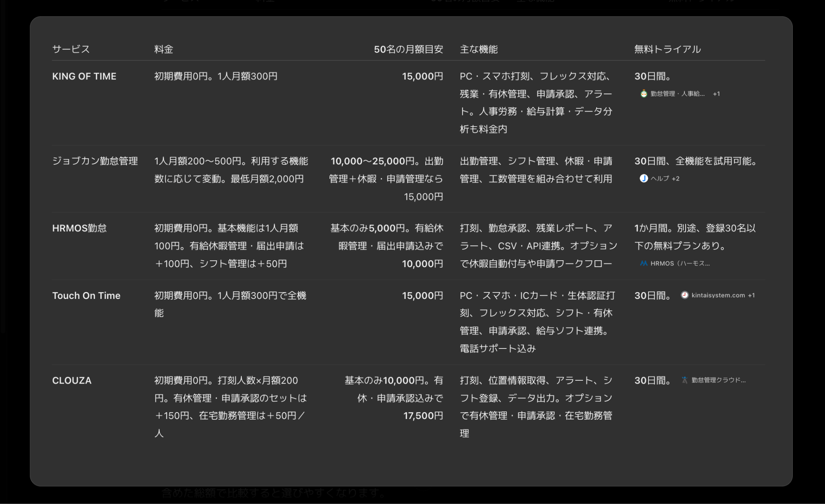Open the kintaisystem.com +1 source chip
825x504 pixels.
(x=718, y=295)
